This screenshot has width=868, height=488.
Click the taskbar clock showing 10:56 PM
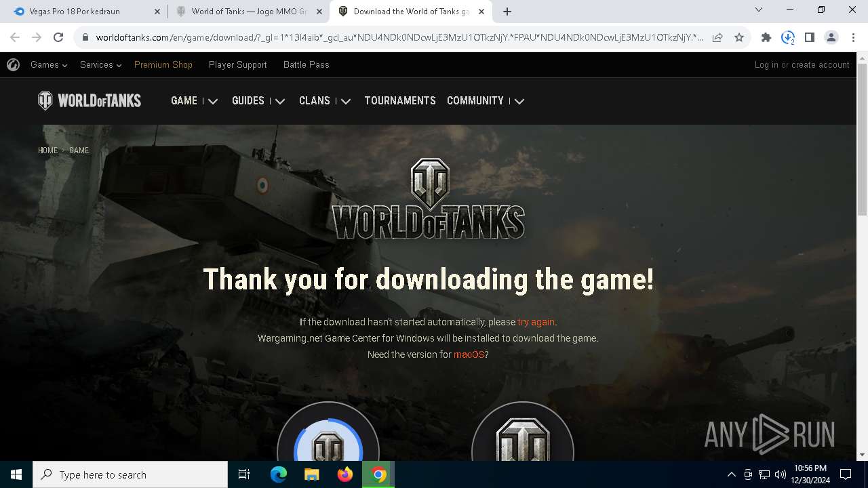click(x=810, y=474)
